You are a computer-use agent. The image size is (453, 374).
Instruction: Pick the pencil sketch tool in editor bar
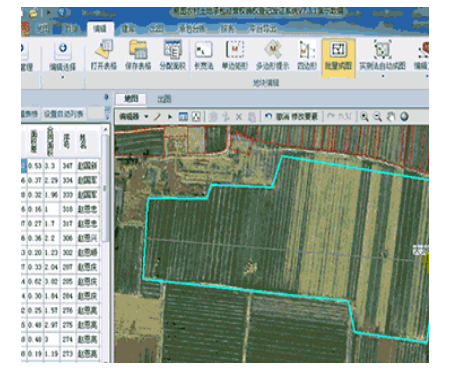coord(157,117)
